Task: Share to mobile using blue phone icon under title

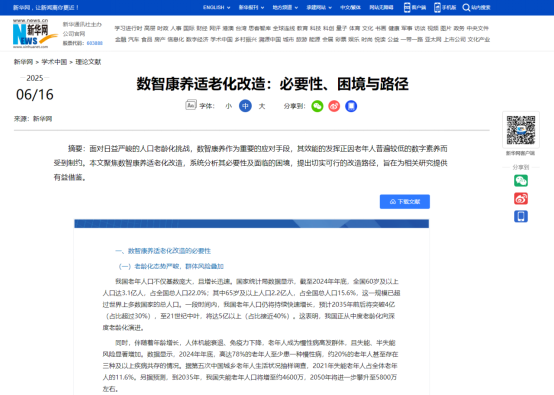Action: click(351, 106)
